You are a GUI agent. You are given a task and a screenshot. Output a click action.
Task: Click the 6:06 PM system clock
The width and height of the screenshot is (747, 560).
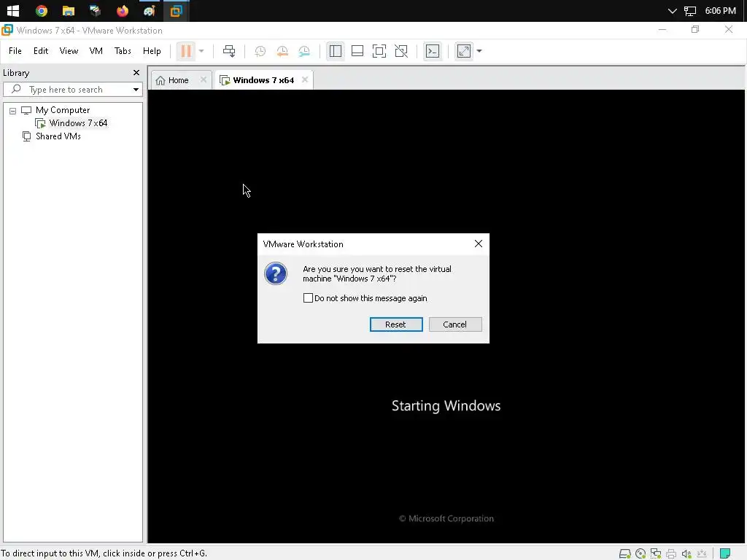coord(720,10)
